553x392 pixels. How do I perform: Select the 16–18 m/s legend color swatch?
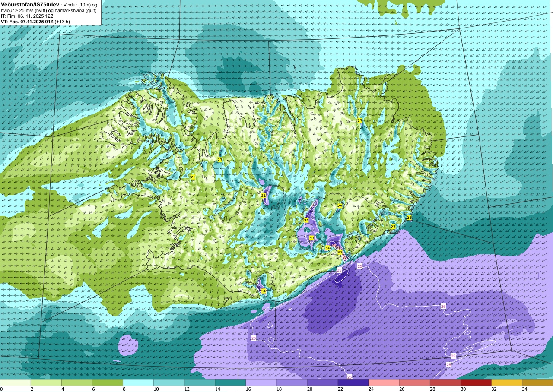pyautogui.click(x=261, y=383)
